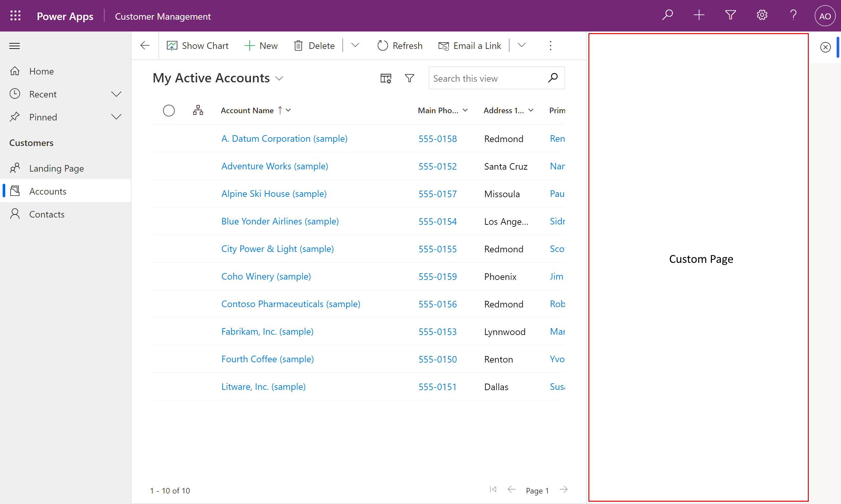
Task: Expand the Address 1 column dropdown
Action: [531, 110]
